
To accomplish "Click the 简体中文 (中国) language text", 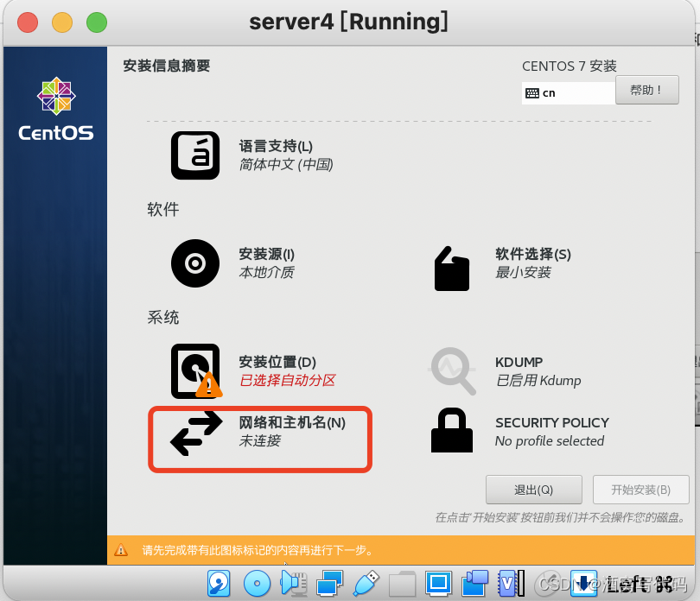I will click(286, 165).
